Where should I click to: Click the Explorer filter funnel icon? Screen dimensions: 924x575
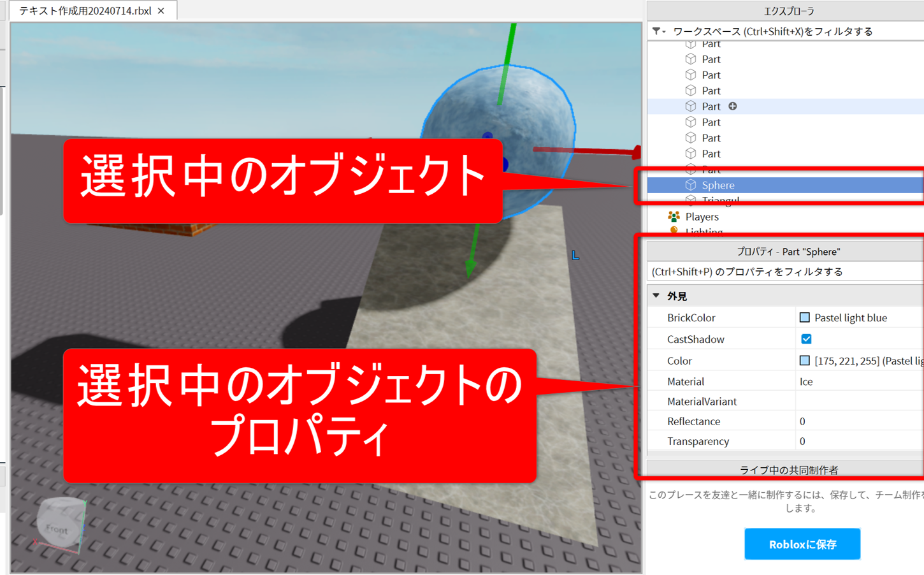(657, 31)
